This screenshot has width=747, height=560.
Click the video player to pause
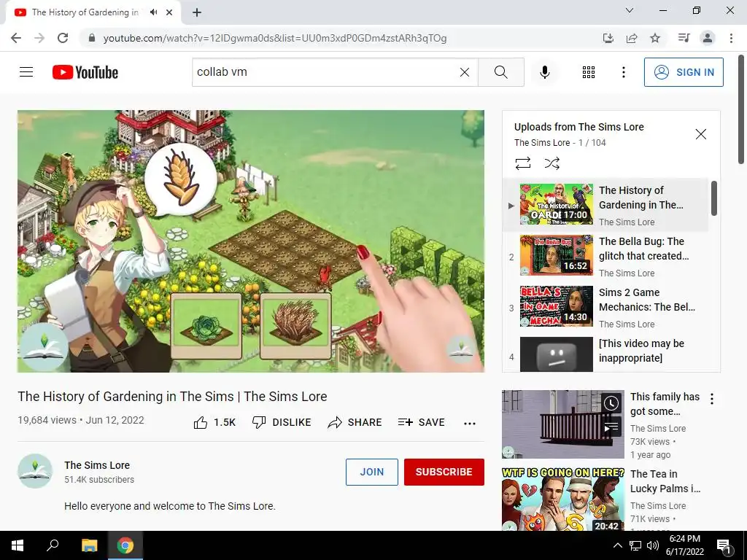pos(251,241)
